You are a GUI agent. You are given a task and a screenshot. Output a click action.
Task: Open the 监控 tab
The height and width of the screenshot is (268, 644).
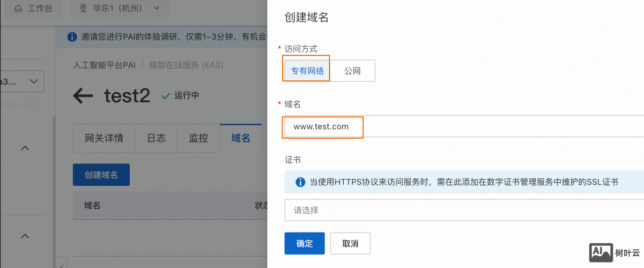[x=198, y=138]
